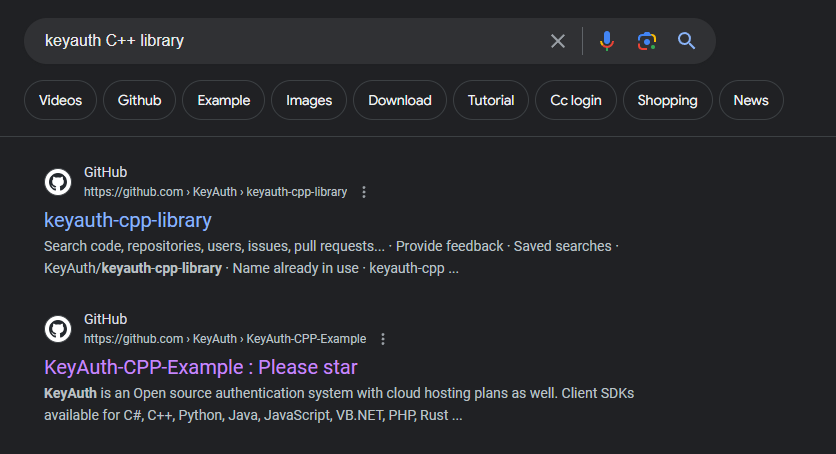Click the GitHub favicon of KeyAuth-CPP-Example result
Screen dimensions: 836x454
click(58, 329)
